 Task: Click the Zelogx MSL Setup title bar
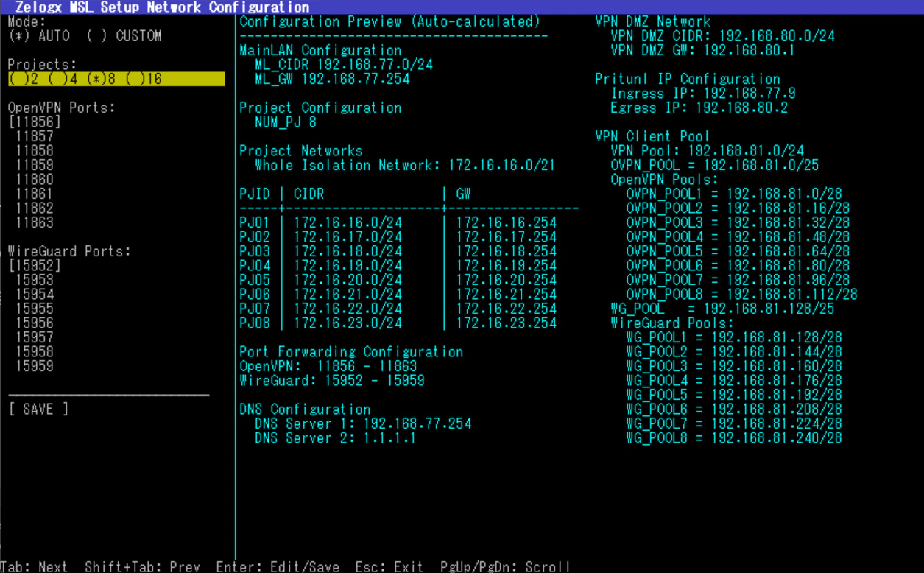click(x=462, y=7)
